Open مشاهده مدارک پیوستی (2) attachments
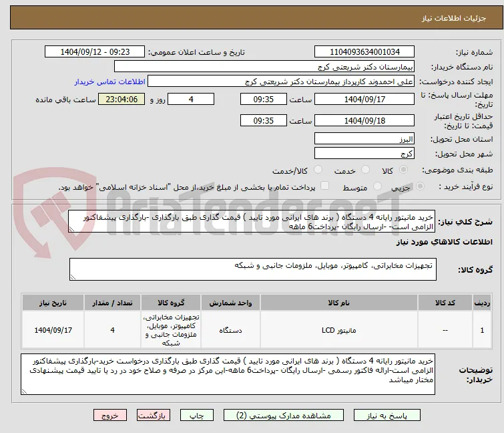Screen dimensions: 504x433 284,416
